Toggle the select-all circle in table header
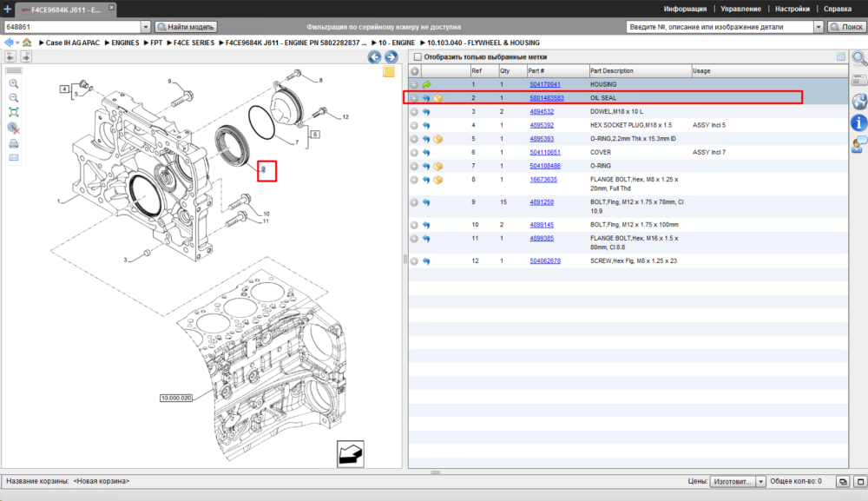868x501 pixels. point(415,71)
